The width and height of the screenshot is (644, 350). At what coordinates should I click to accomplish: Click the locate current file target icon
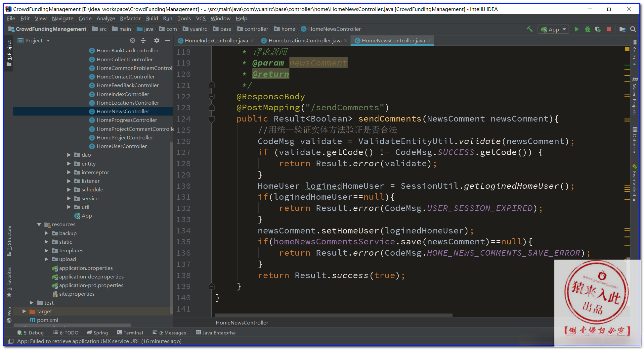(x=133, y=40)
